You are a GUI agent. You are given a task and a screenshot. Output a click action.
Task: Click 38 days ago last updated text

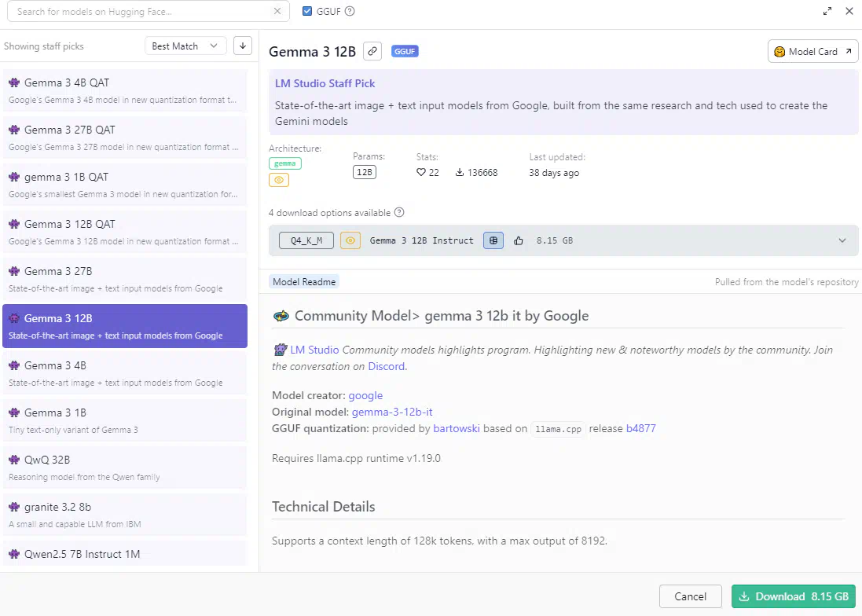click(554, 173)
